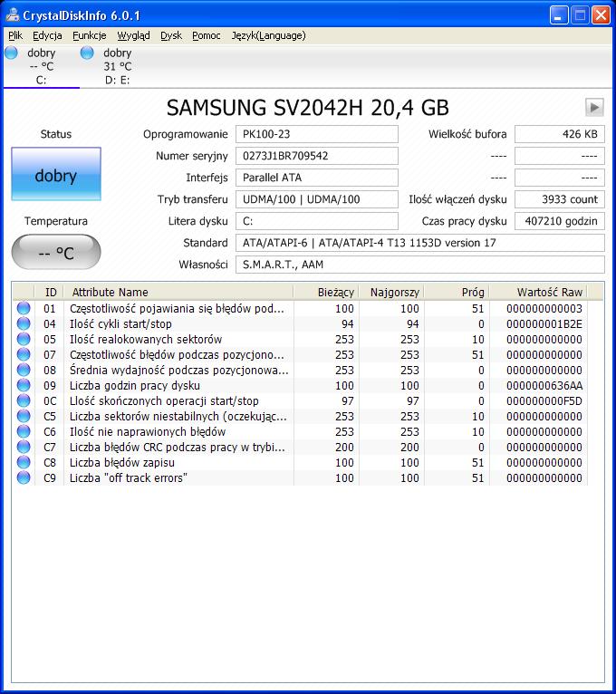Click status orb for attribute C8

coord(24,463)
